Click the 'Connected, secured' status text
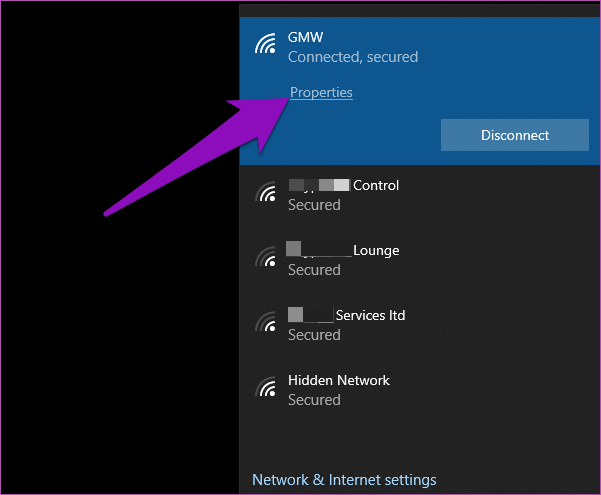 (353, 57)
